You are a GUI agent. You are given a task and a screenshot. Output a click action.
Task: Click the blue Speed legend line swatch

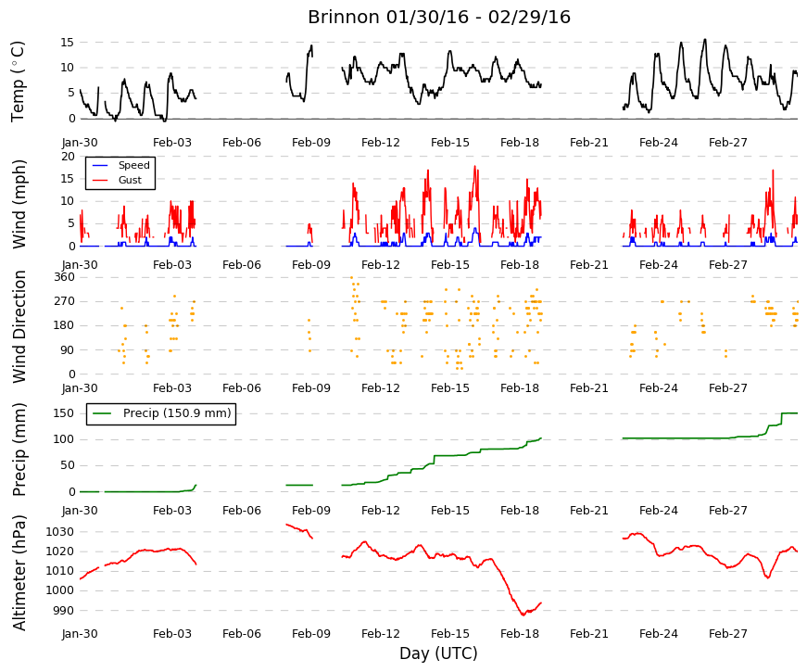click(100, 165)
